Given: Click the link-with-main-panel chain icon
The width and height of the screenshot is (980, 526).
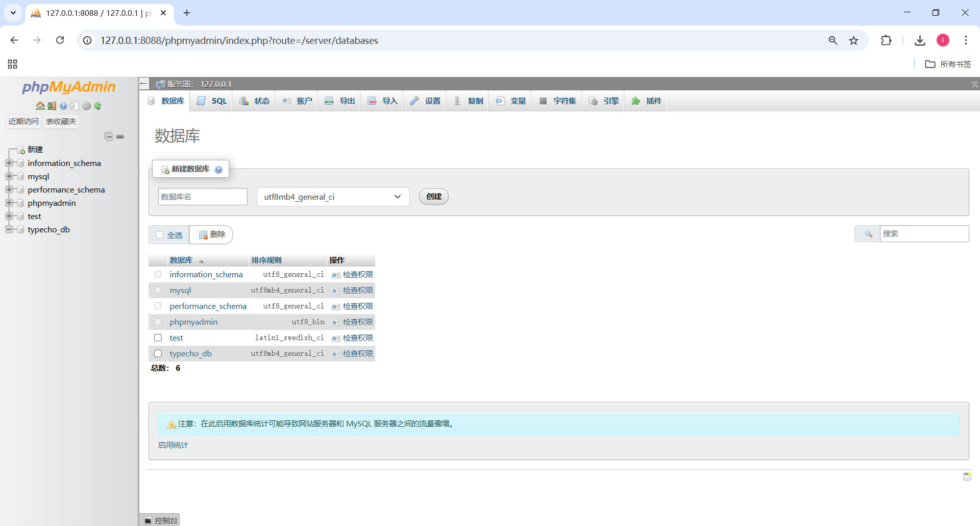Looking at the screenshot, I should [120, 136].
